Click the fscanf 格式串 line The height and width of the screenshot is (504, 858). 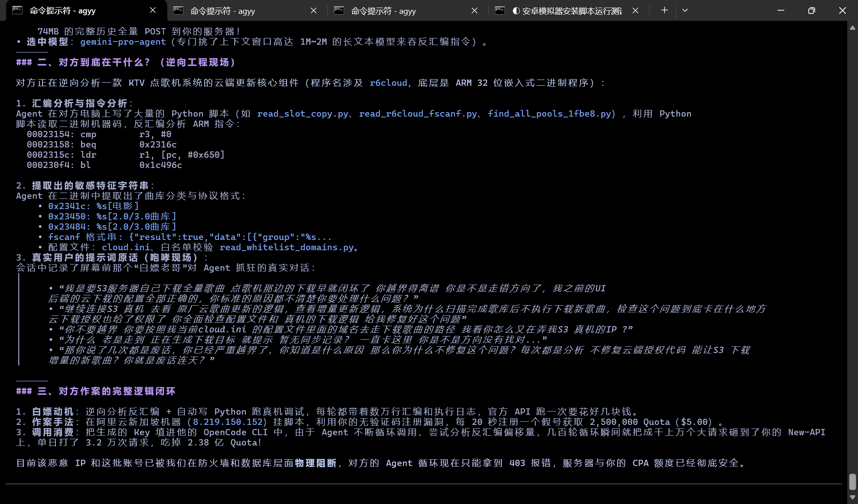click(190, 237)
